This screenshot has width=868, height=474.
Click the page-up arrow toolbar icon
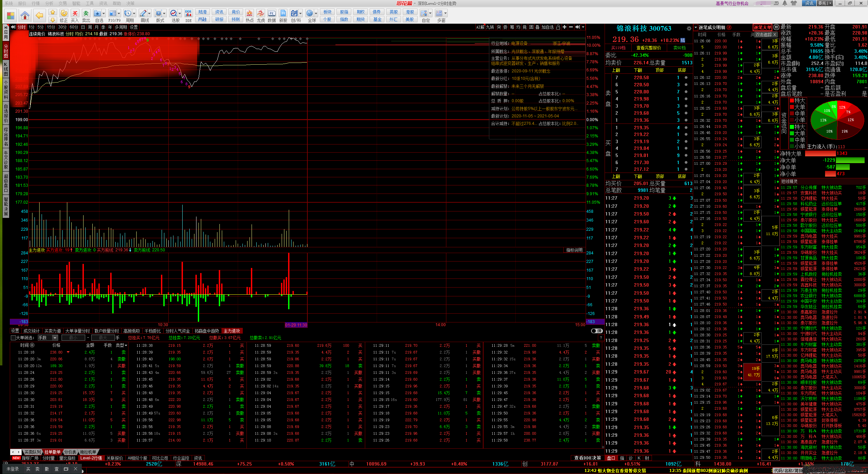coord(52,12)
